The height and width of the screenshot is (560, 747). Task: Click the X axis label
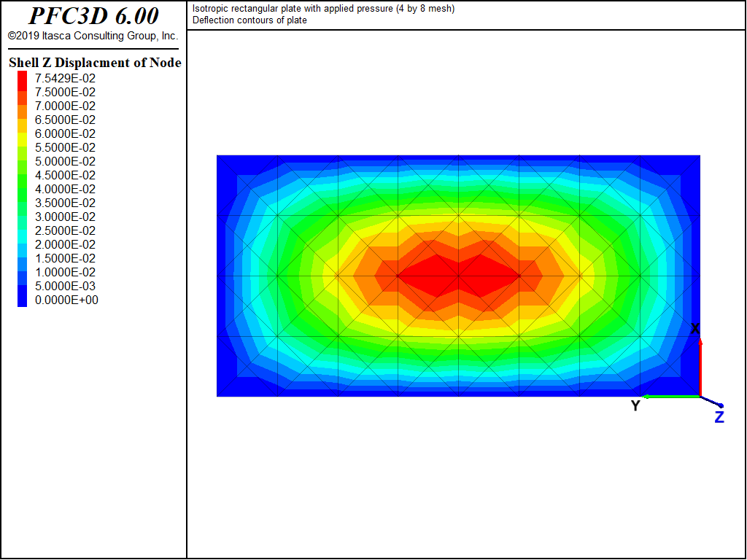(695, 329)
